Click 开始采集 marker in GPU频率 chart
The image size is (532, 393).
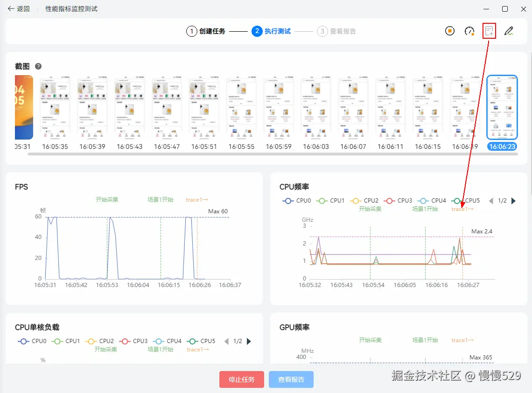(x=370, y=340)
